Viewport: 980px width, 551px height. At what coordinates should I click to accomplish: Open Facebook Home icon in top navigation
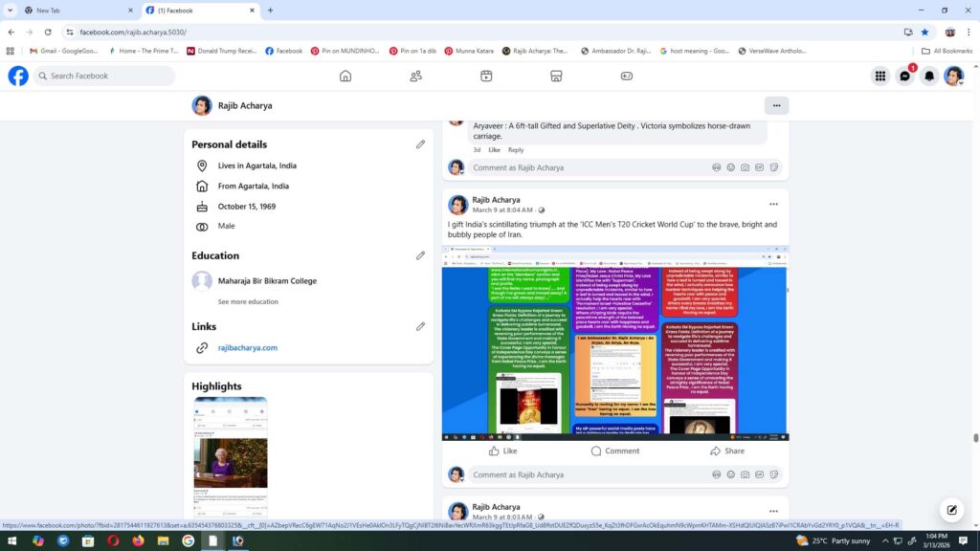pyautogui.click(x=345, y=77)
